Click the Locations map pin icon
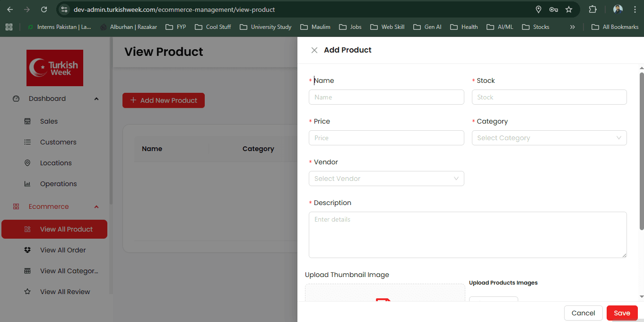Viewport: 644px width, 322px height. pyautogui.click(x=27, y=163)
